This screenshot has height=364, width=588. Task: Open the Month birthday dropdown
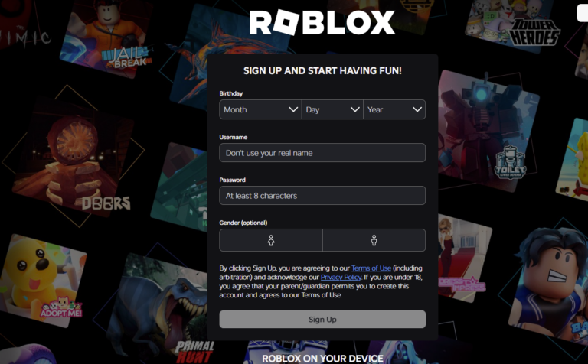click(260, 109)
